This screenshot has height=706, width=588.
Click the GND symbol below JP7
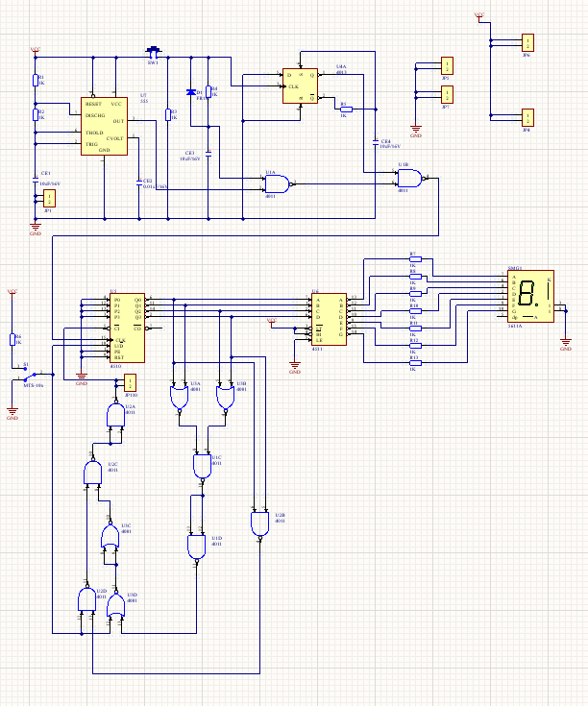click(x=416, y=131)
